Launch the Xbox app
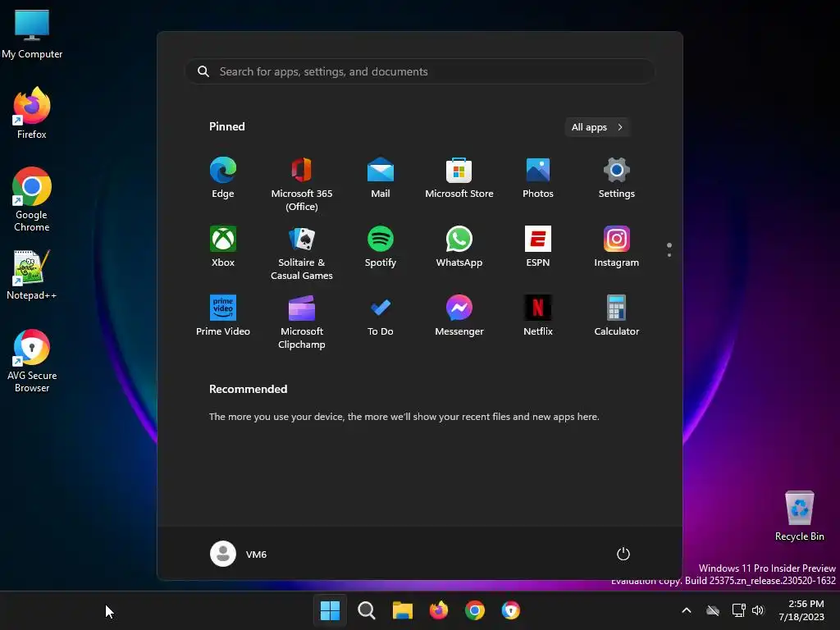Image resolution: width=840 pixels, height=630 pixels. tap(223, 247)
